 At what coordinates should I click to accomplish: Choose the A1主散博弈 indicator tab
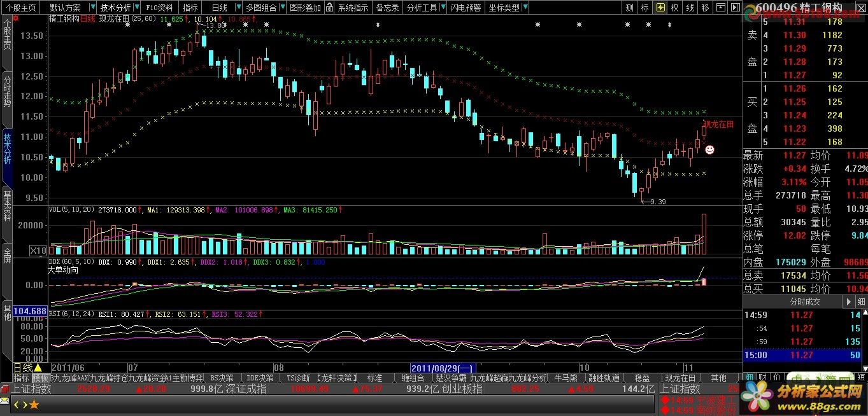tap(184, 378)
